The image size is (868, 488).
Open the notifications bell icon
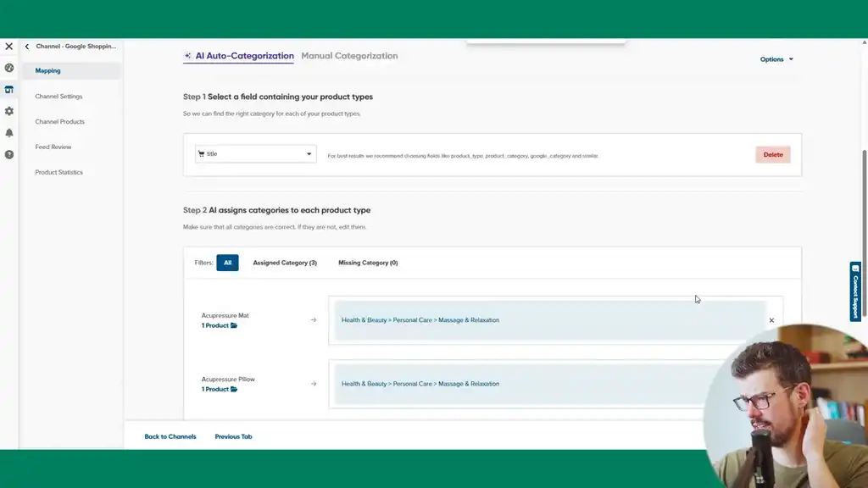coord(8,133)
